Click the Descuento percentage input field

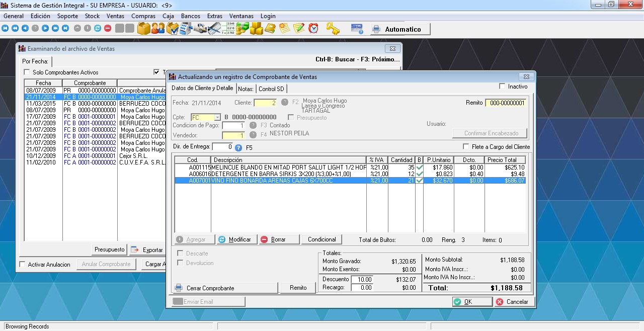362,279
